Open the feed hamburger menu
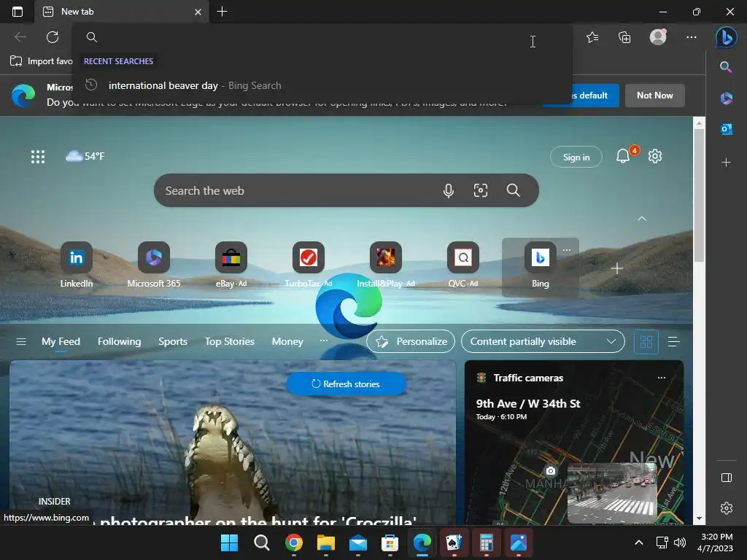Viewport: 747px width, 560px height. (21, 341)
